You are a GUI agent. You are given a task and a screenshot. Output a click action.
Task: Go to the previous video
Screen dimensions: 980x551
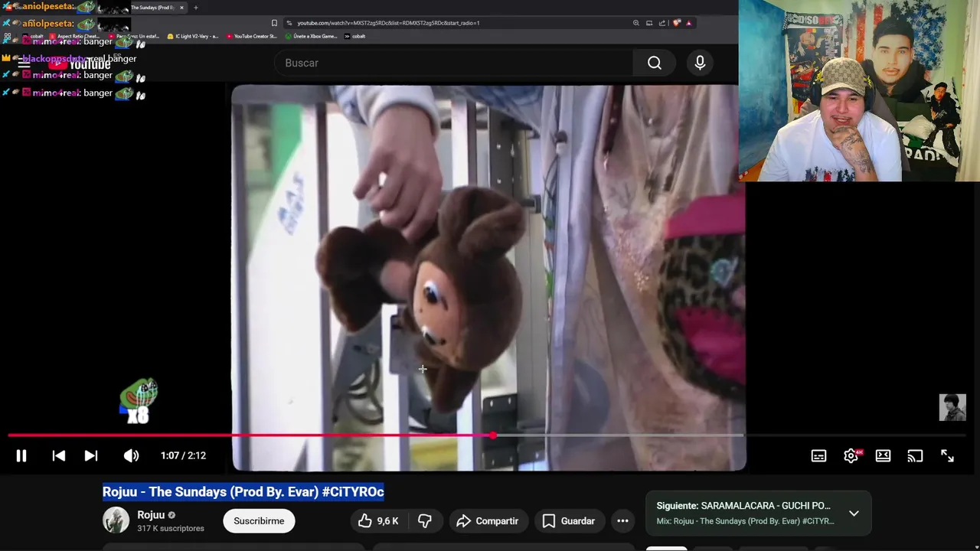(x=58, y=455)
